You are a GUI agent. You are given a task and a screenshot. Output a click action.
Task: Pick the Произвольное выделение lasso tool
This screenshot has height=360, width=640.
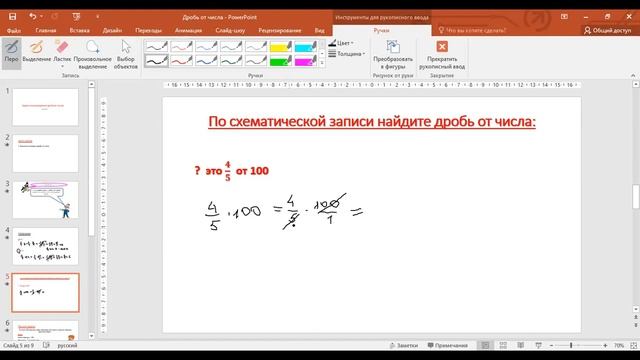pyautogui.click(x=92, y=53)
